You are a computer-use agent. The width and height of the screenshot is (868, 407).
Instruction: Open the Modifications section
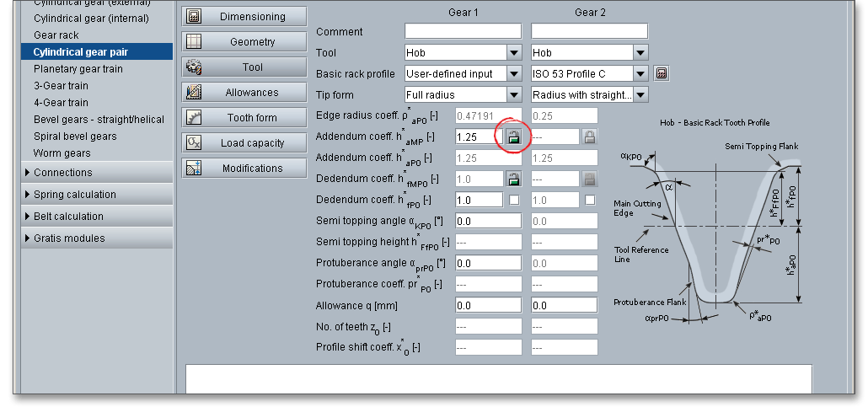point(244,169)
